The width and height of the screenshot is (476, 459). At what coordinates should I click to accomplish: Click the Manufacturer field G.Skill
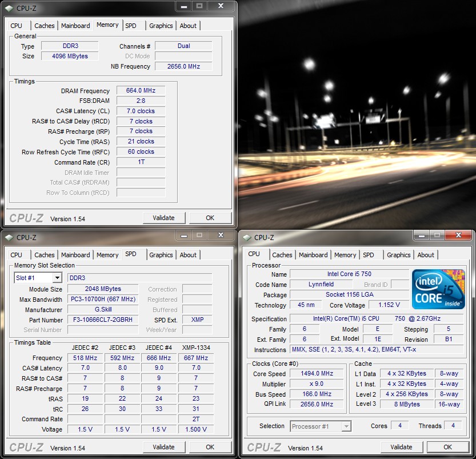tap(103, 309)
